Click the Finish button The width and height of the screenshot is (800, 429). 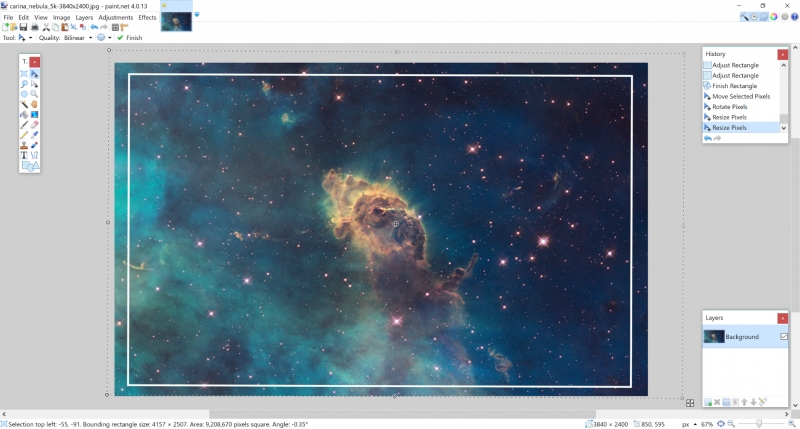click(130, 38)
